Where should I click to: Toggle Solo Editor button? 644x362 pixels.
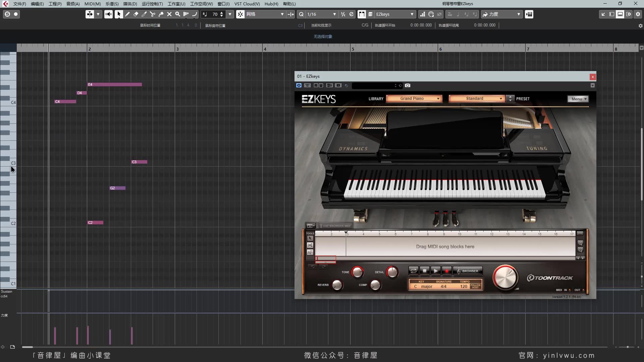click(7, 14)
